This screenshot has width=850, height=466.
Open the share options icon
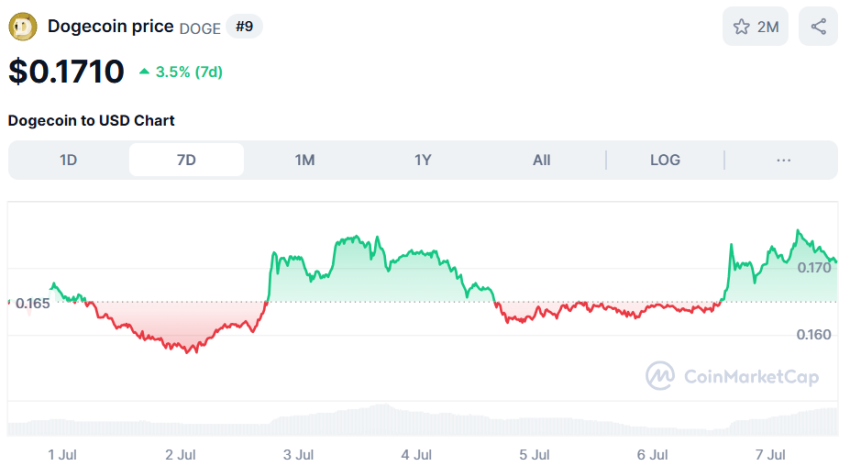click(x=818, y=27)
